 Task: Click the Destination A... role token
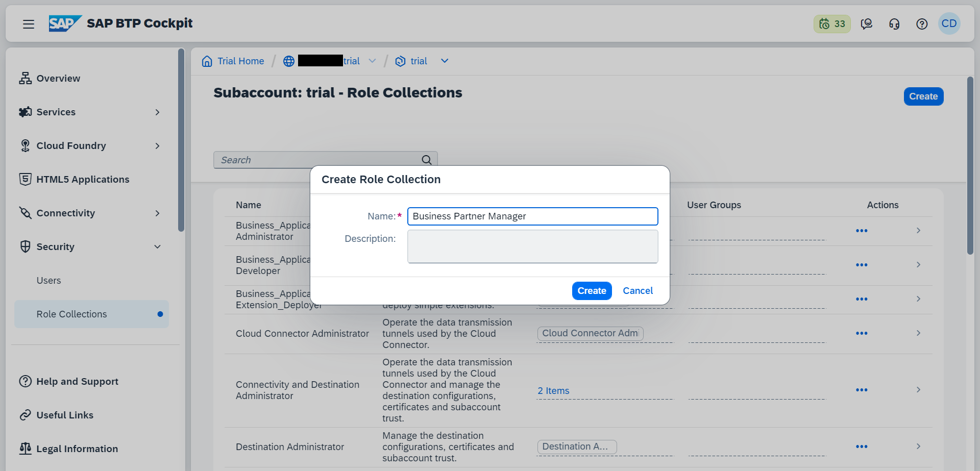pyautogui.click(x=577, y=447)
